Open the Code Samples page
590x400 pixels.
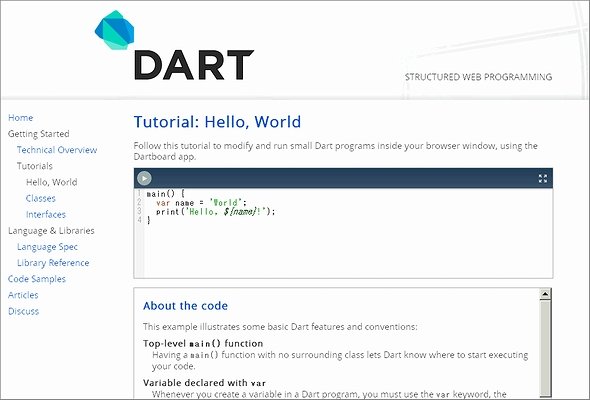click(x=37, y=279)
